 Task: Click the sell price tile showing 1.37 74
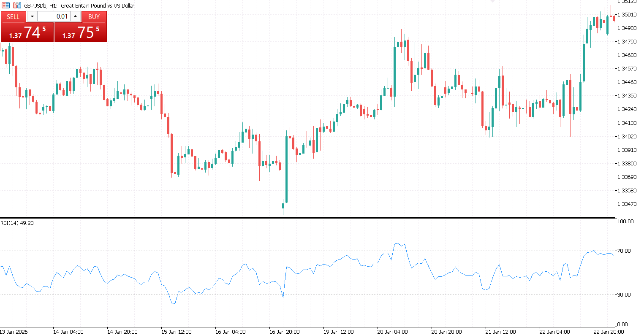click(x=27, y=32)
